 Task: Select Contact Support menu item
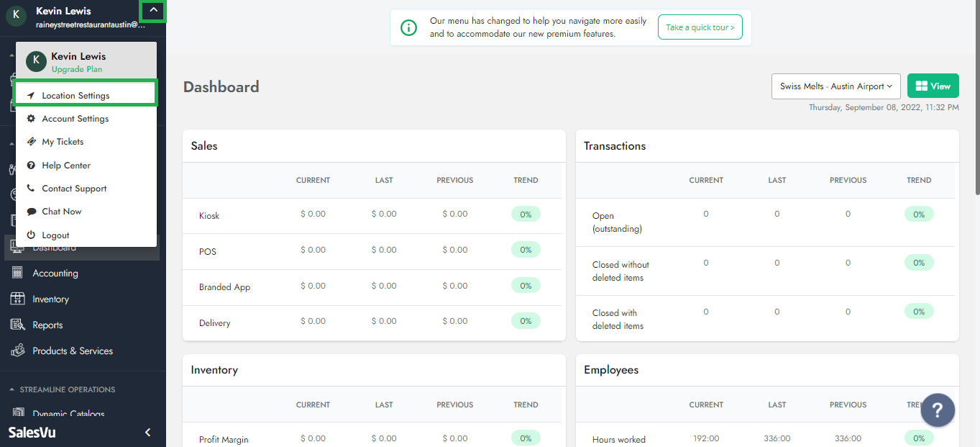(74, 189)
